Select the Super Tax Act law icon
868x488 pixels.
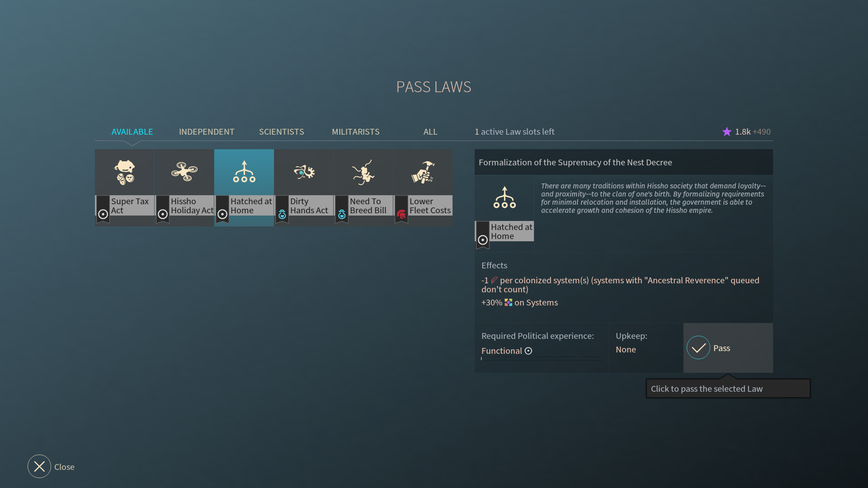coord(125,172)
